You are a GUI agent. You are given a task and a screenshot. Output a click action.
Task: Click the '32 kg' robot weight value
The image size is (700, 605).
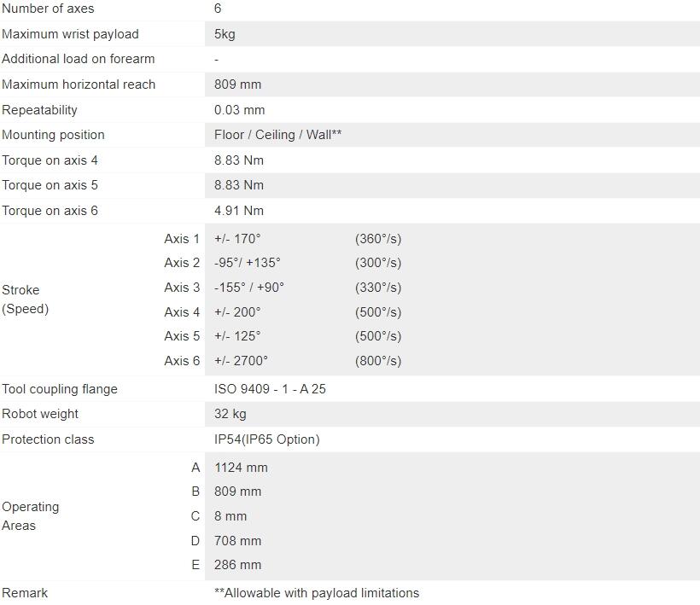pyautogui.click(x=230, y=414)
